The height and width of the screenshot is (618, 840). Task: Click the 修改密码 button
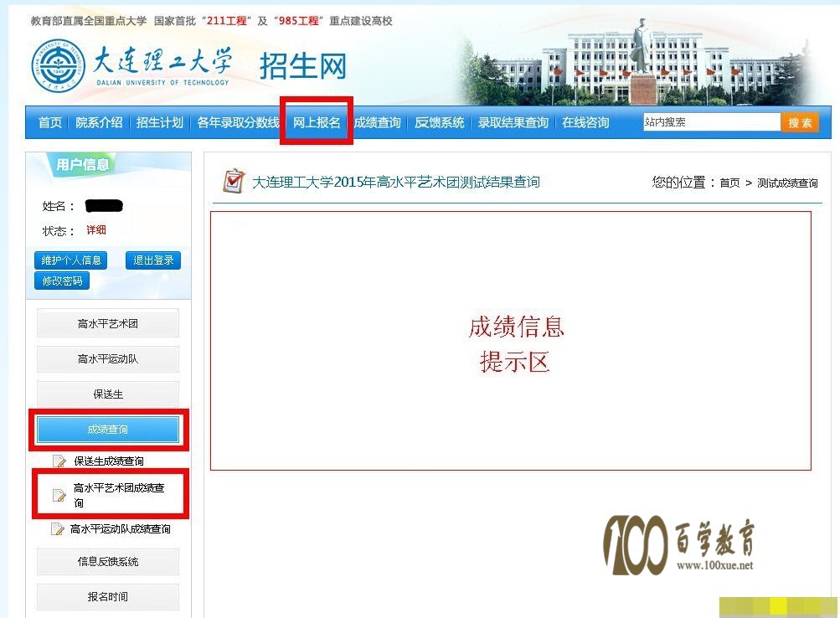click(62, 281)
